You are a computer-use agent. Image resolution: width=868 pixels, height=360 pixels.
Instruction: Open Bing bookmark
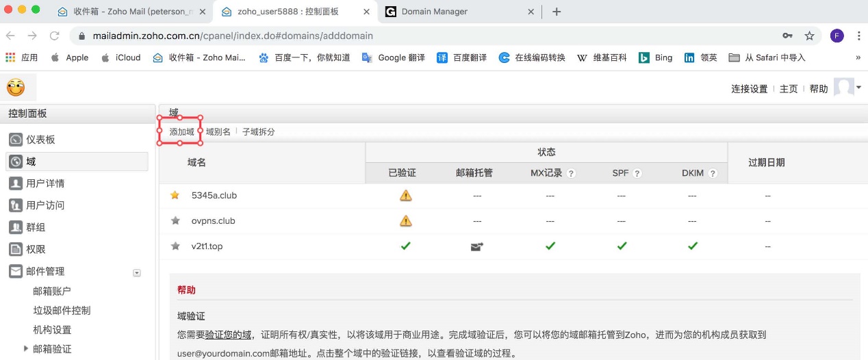coord(656,57)
